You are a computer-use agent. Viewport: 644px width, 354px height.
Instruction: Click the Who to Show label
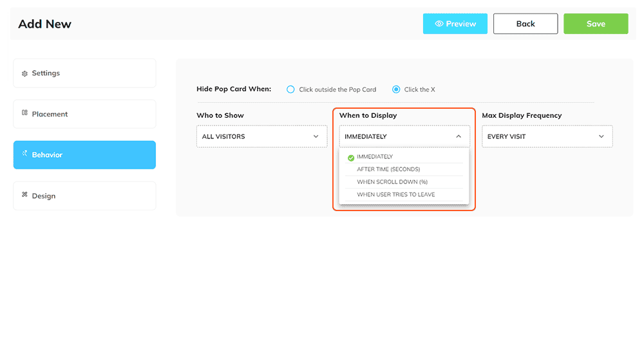[220, 115]
